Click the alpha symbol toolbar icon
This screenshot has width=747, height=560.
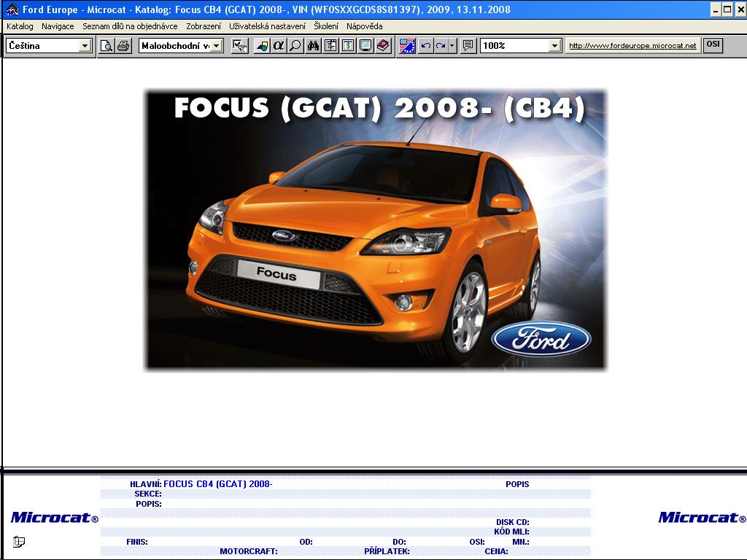point(279,46)
